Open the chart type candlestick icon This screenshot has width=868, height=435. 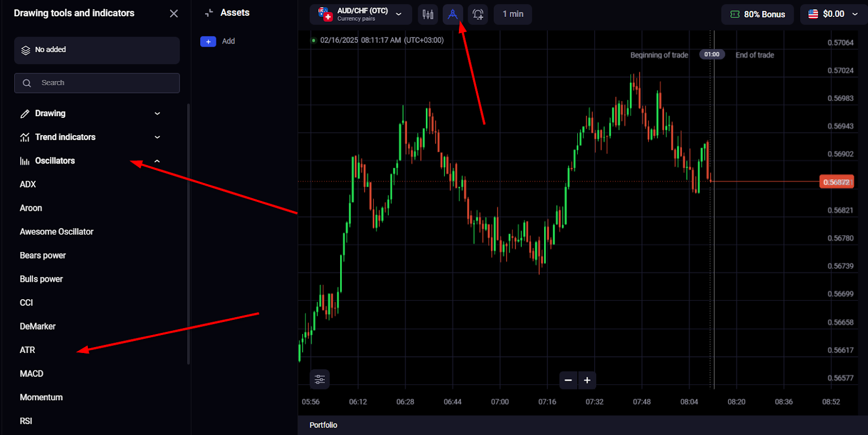[x=428, y=14]
